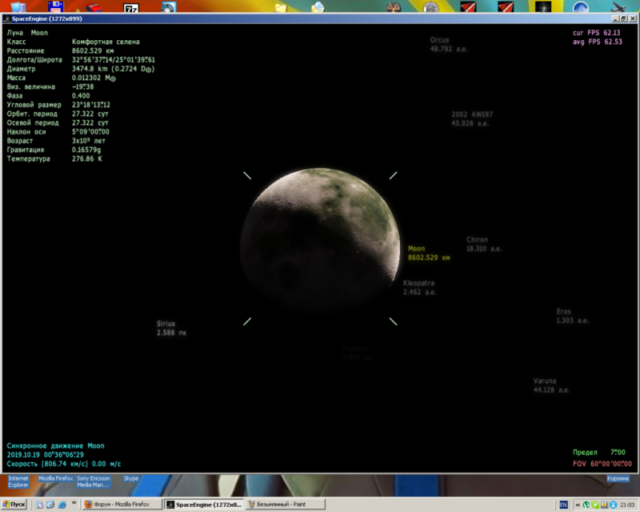Click the 'Синхронное движение Moon' status text

tap(56, 446)
